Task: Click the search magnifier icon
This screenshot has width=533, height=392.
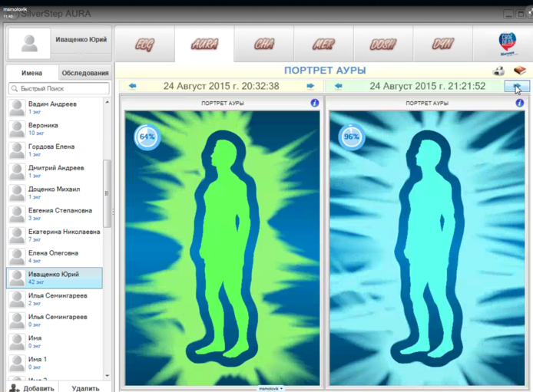Action: pos(15,88)
